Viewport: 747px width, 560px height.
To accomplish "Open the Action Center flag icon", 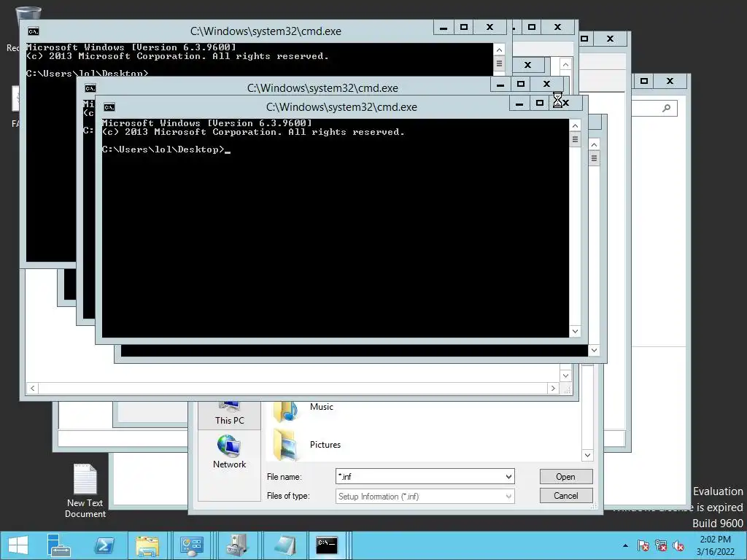I will 643,545.
